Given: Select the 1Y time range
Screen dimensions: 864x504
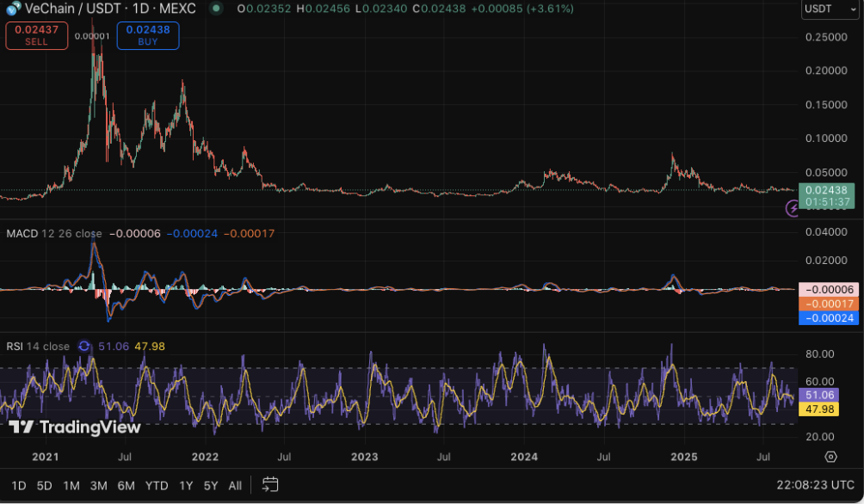Looking at the screenshot, I should point(186,486).
